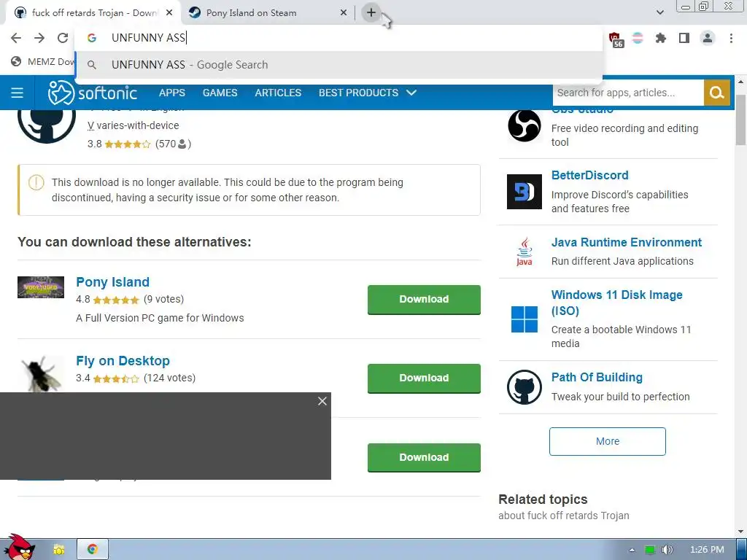747x560 pixels.
Task: Click the page vertical scrollbar thumb
Action: coord(741,120)
